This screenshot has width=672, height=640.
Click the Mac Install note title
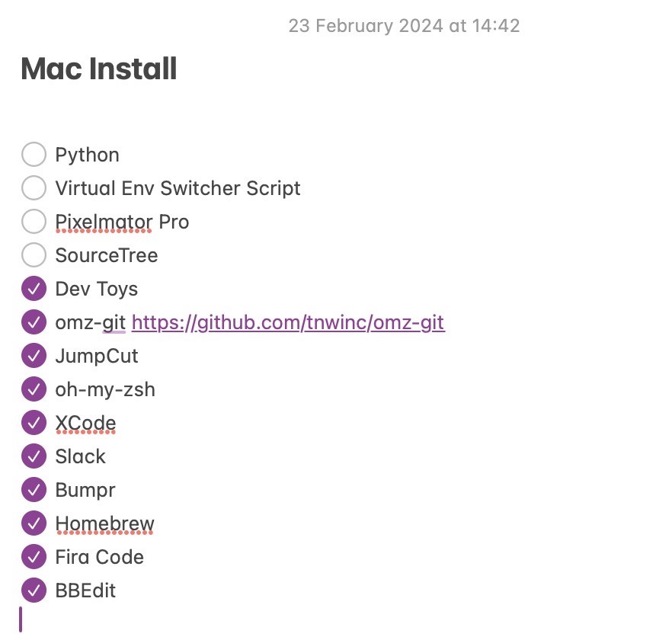[99, 69]
